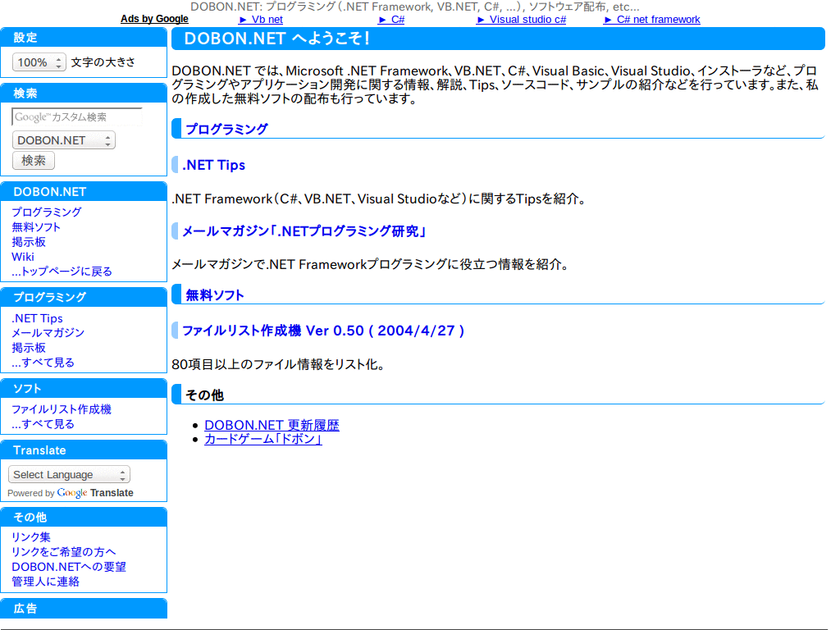Open ファイルリスト作成機 in the ソフト sidebar
Screen dimensions: 840x630
[x=62, y=409]
